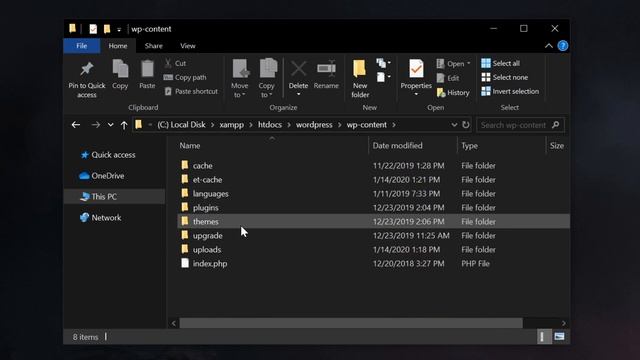Go up one folder level
640x360 pixels.
(x=124, y=125)
